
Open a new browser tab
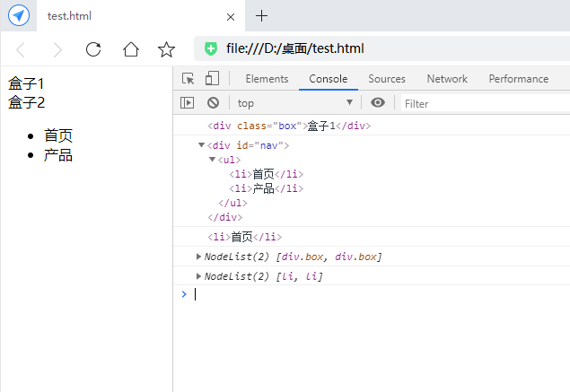point(262,16)
